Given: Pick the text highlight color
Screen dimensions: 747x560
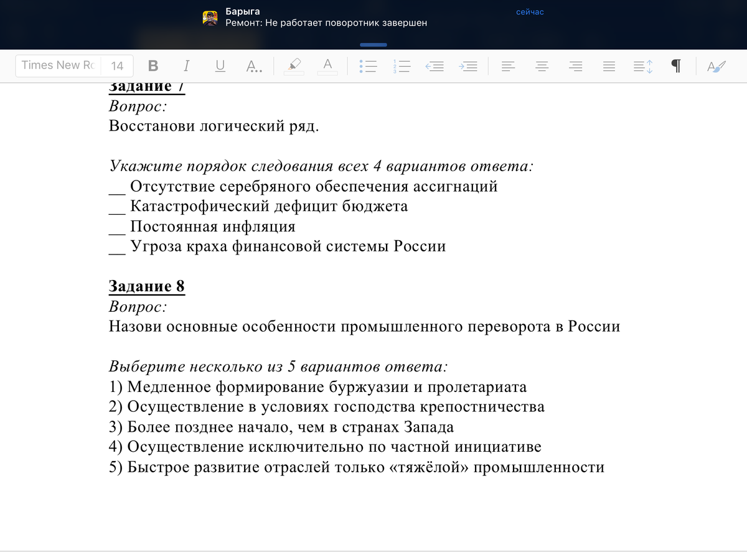Looking at the screenshot, I should tap(294, 65).
